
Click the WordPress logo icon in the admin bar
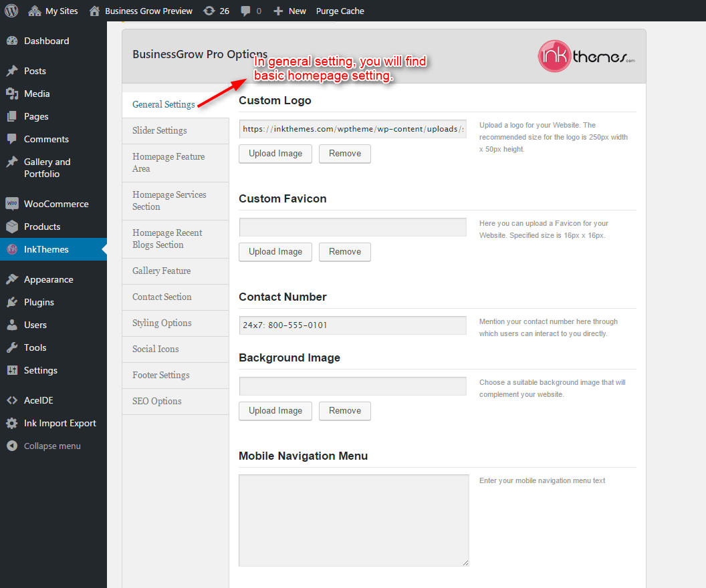[x=12, y=11]
